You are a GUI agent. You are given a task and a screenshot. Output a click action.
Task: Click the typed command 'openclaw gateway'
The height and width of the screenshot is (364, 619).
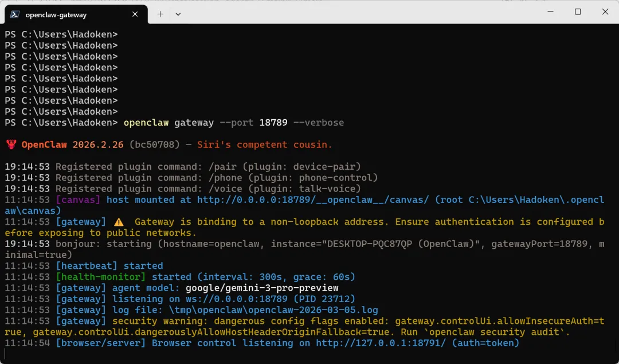[169, 123]
